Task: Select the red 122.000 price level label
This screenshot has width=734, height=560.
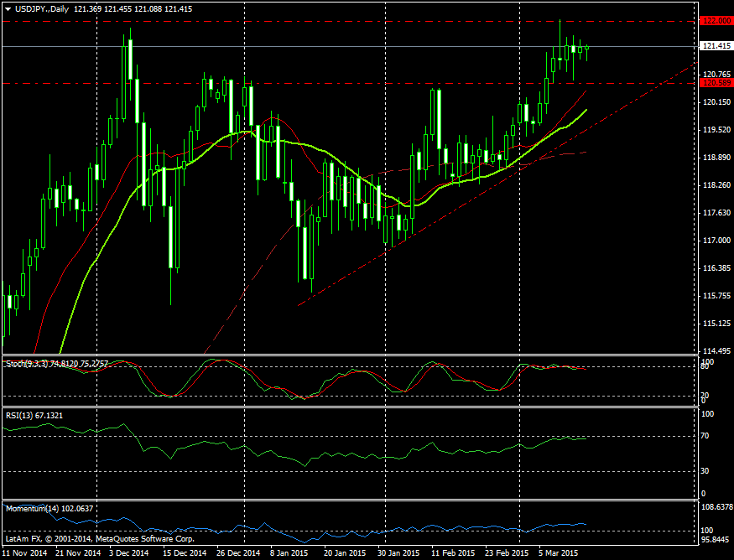Action: (x=714, y=21)
